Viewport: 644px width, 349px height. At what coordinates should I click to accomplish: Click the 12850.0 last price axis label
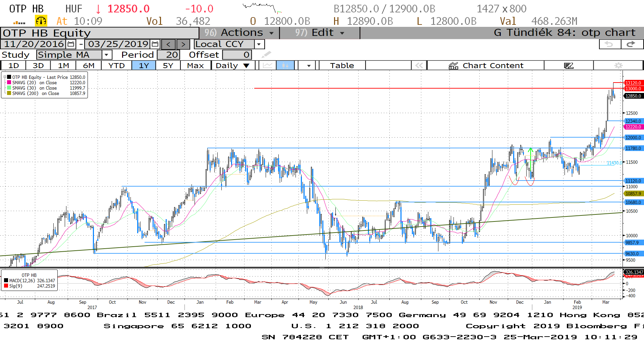pos(633,96)
